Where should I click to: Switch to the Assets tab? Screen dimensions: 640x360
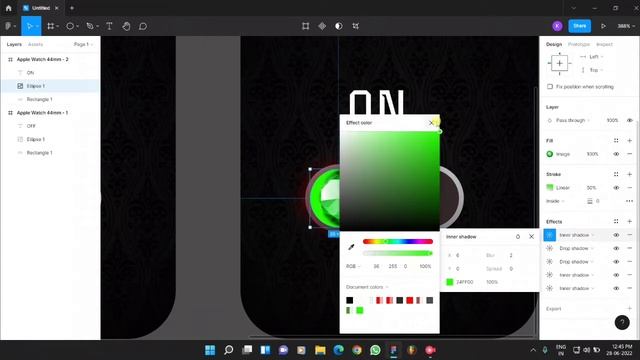coord(35,44)
